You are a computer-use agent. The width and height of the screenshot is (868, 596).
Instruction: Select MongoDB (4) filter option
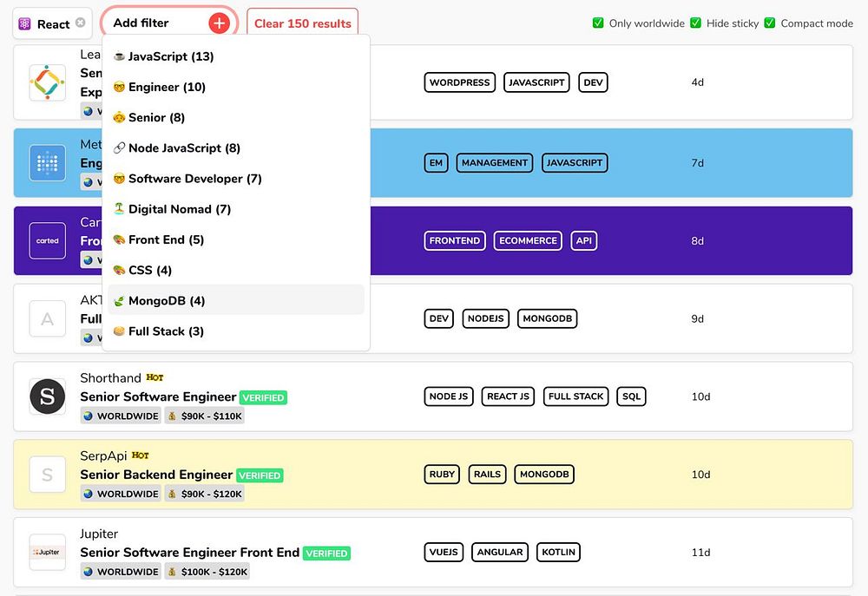tap(236, 300)
